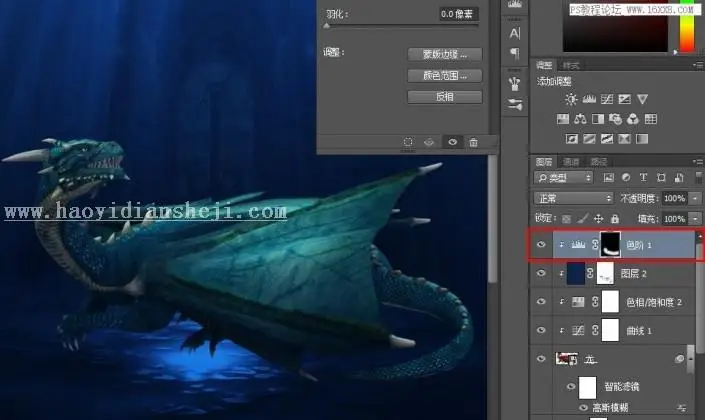This screenshot has height=420, width=705.
Task: Hide the 色相/饱和度 2 layer
Action: pyautogui.click(x=541, y=302)
